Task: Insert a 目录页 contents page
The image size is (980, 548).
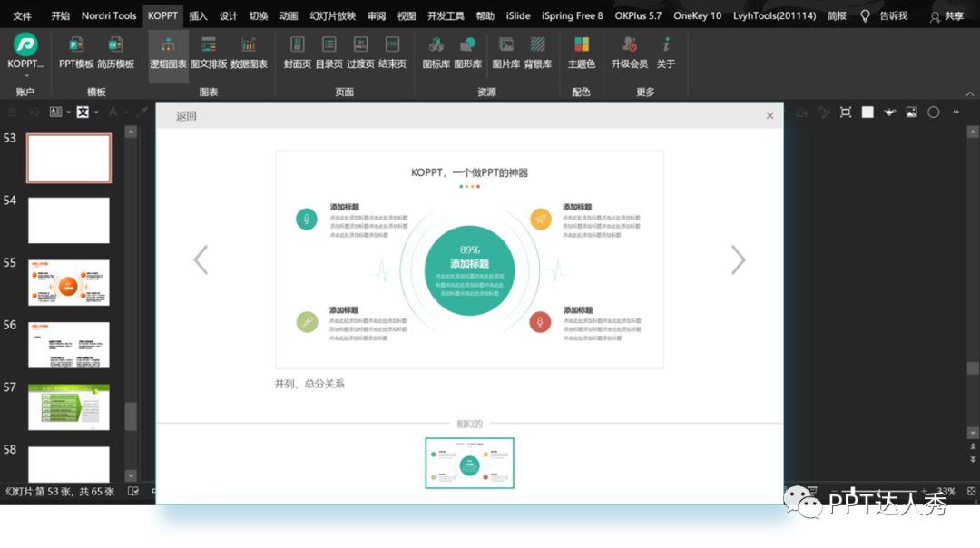Action: coord(329,52)
